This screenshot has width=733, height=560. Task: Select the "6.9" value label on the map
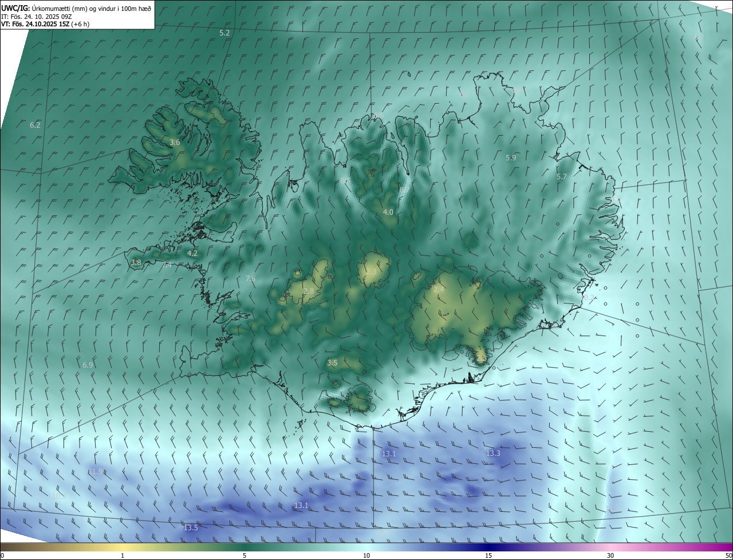pos(88,365)
